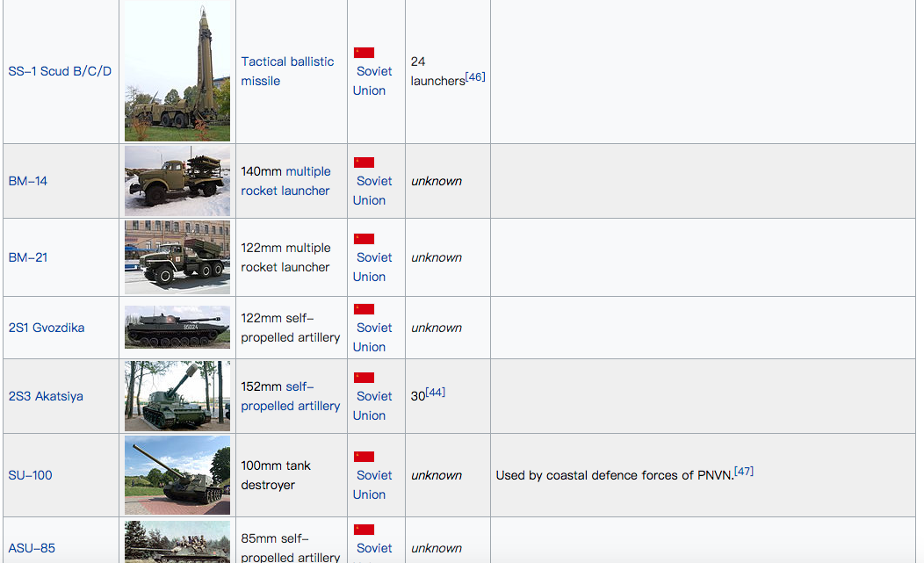The width and height of the screenshot is (924, 563).
Task: Select 'unknown' quantity in SU-100 row
Action: click(x=437, y=475)
